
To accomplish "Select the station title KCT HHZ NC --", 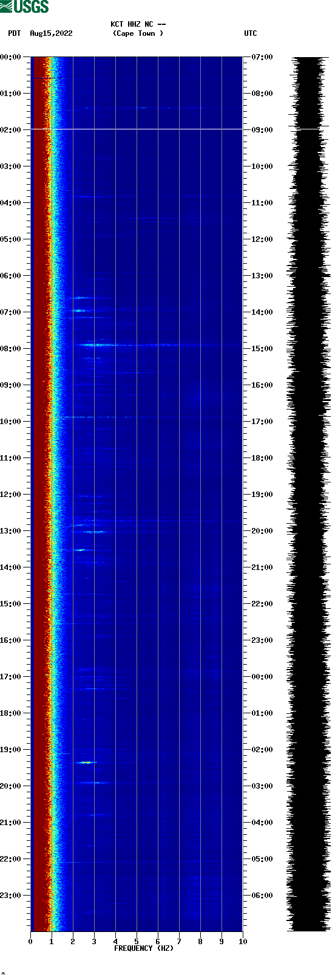I will click(x=138, y=24).
